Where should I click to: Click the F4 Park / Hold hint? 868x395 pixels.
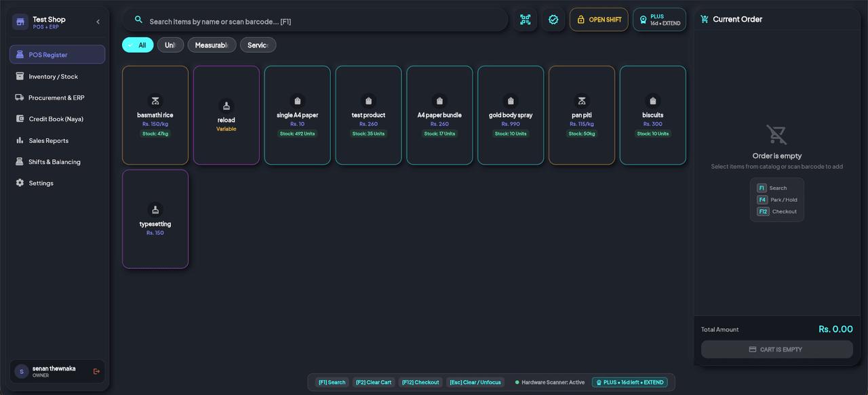pos(777,200)
